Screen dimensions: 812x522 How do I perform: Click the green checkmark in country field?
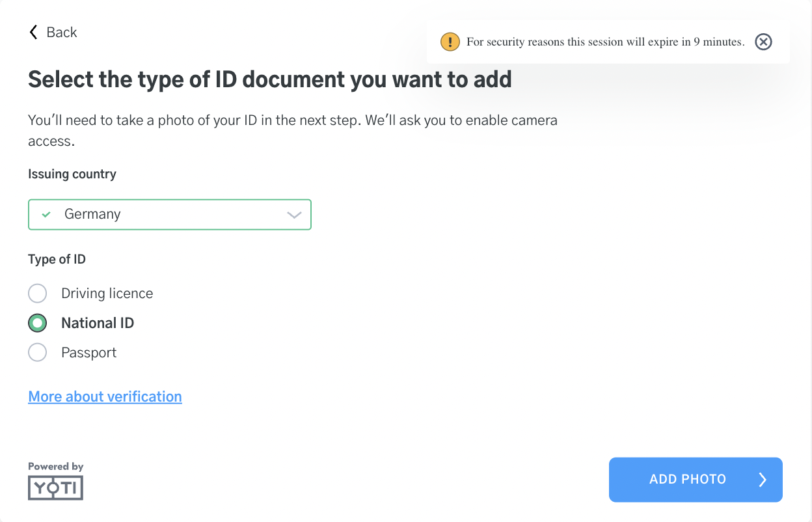coord(46,214)
